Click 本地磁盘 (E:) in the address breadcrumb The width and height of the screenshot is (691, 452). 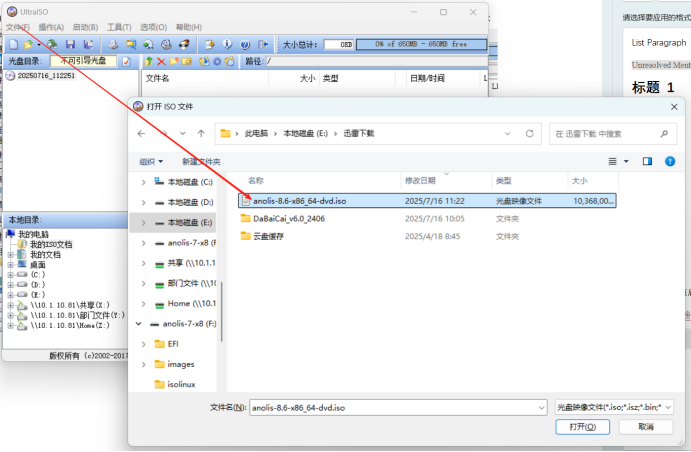click(305, 133)
